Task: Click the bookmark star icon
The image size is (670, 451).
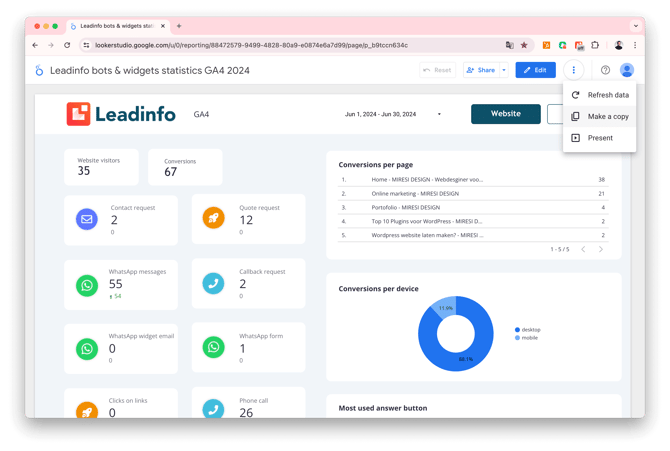Action: point(524,45)
